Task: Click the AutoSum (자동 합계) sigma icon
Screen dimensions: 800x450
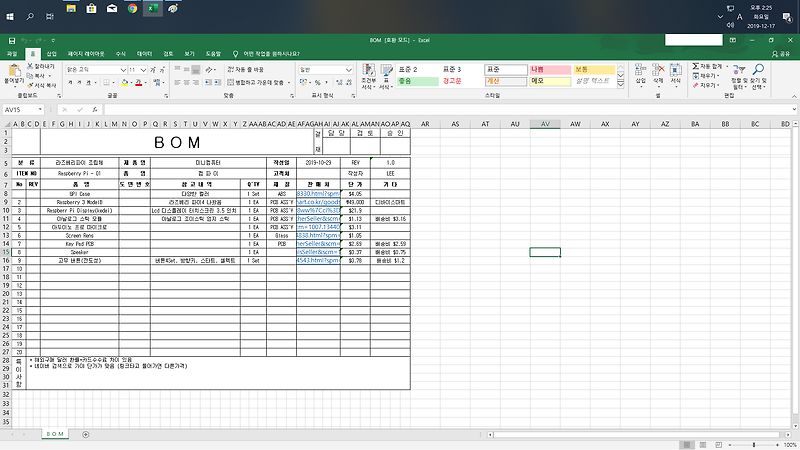Action: pos(695,66)
